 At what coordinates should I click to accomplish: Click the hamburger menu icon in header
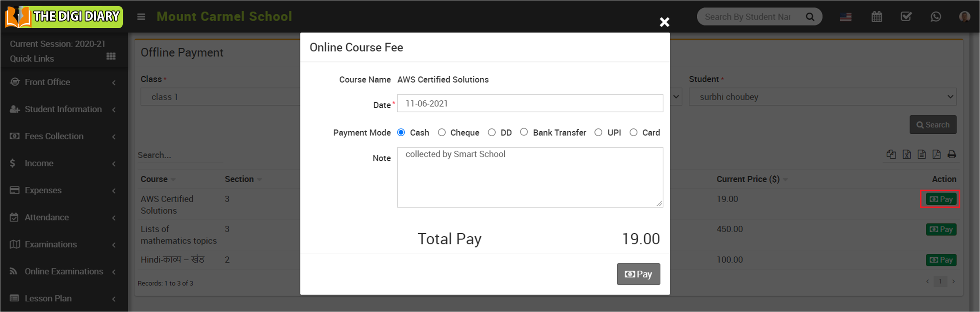coord(141,17)
